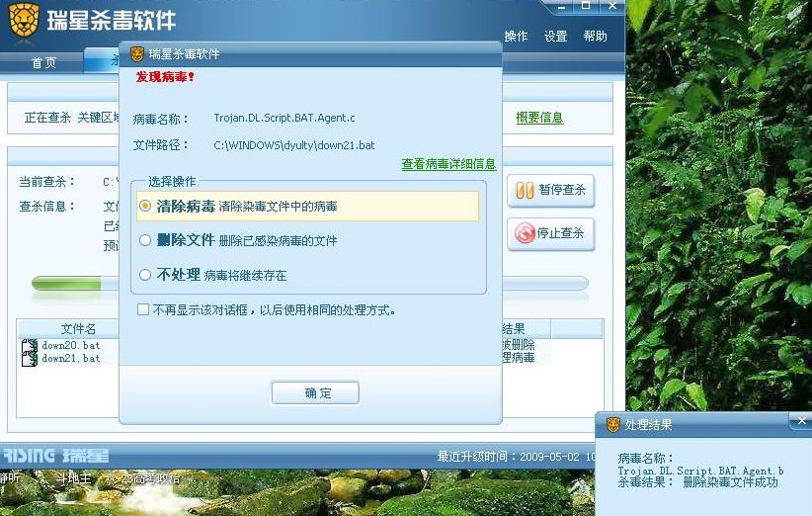The width and height of the screenshot is (812, 516).
Task: Select 删除文件 radio option
Action: (145, 240)
